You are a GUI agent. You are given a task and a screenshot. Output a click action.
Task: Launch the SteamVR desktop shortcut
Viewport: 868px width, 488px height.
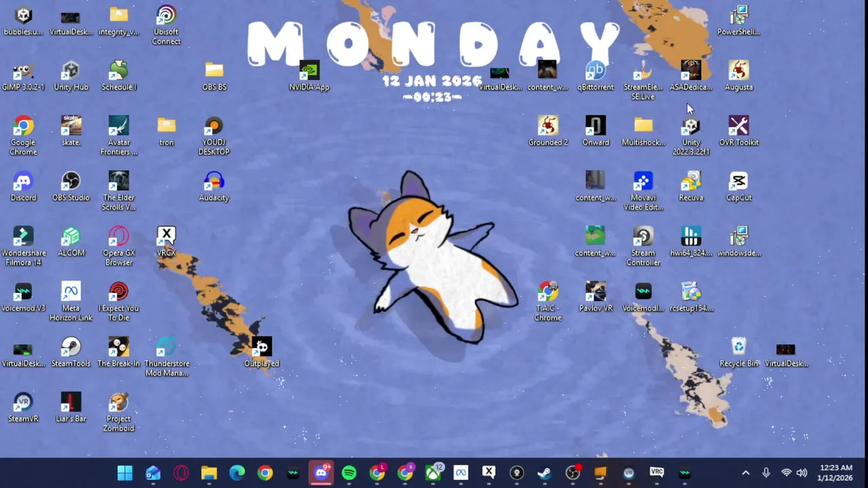(x=23, y=407)
